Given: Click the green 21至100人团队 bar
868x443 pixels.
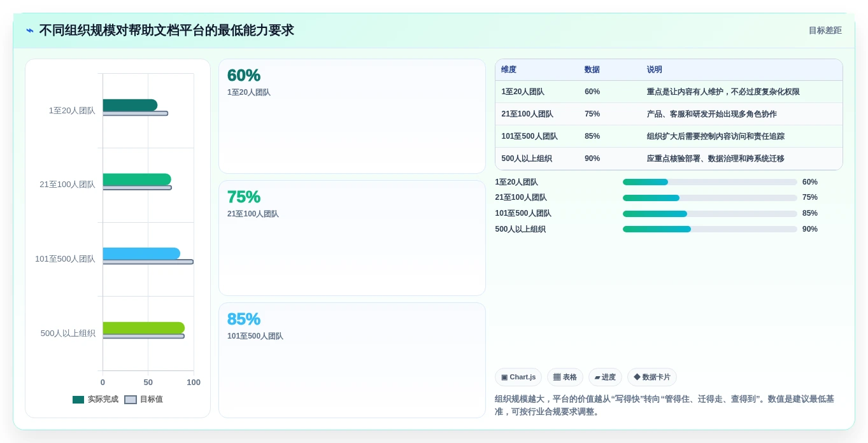Looking at the screenshot, I should [137, 179].
